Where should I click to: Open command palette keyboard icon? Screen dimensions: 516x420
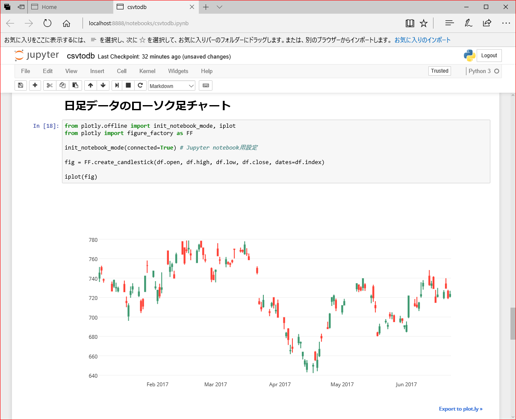206,85
